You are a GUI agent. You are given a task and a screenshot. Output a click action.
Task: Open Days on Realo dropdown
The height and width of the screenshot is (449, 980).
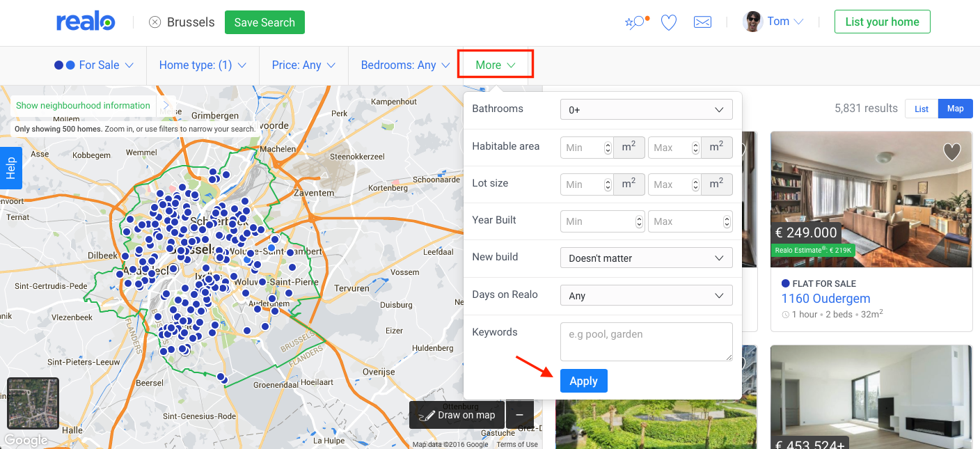(647, 295)
